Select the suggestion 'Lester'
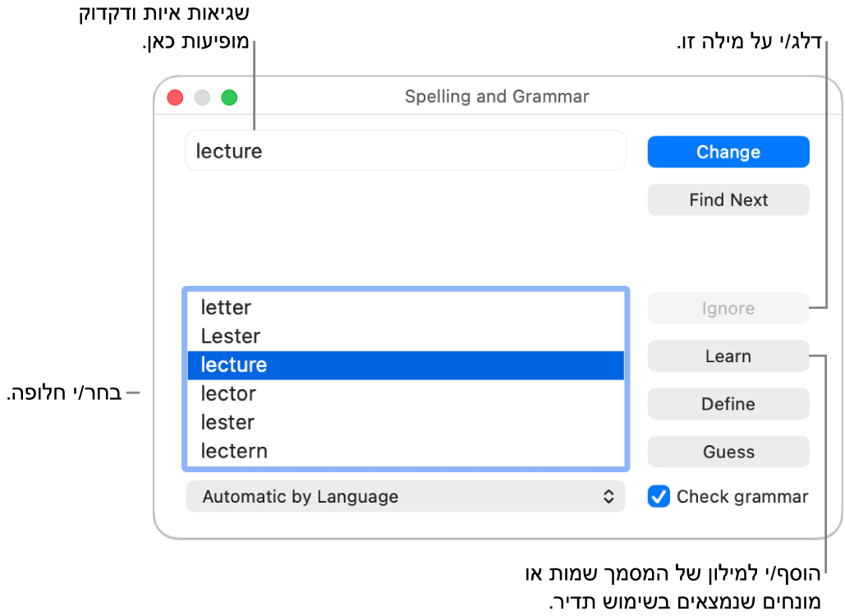 230,336
